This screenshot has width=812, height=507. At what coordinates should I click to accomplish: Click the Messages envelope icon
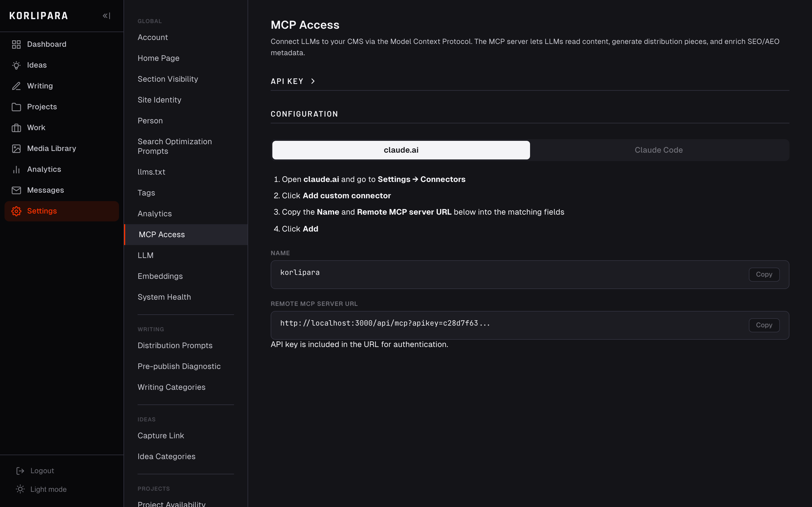(16, 190)
